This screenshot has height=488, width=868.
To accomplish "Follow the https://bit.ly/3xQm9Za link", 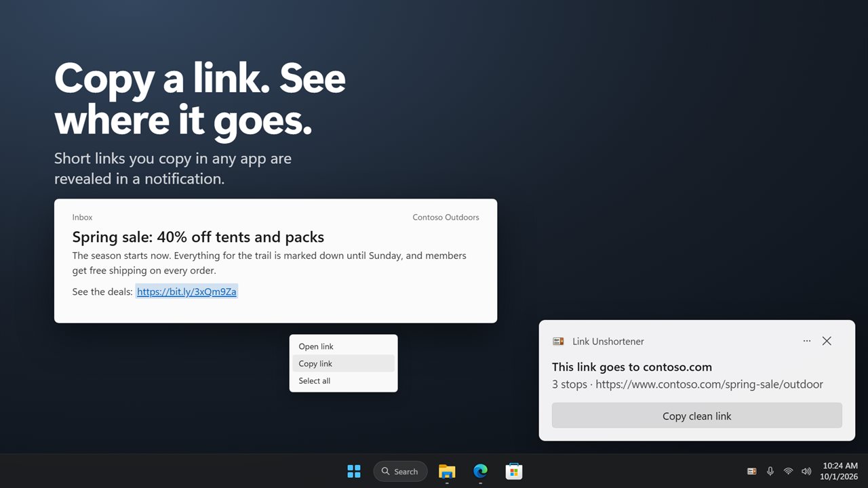I will (186, 291).
